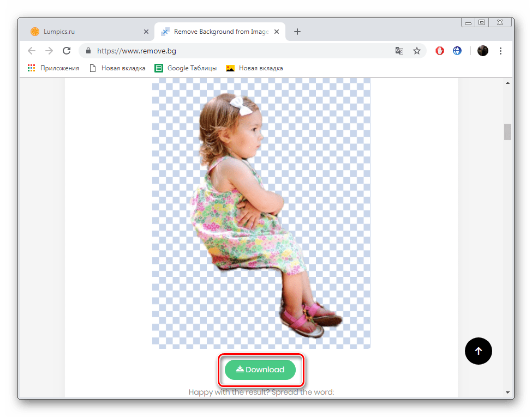Click the padlock site info icon

coord(88,51)
